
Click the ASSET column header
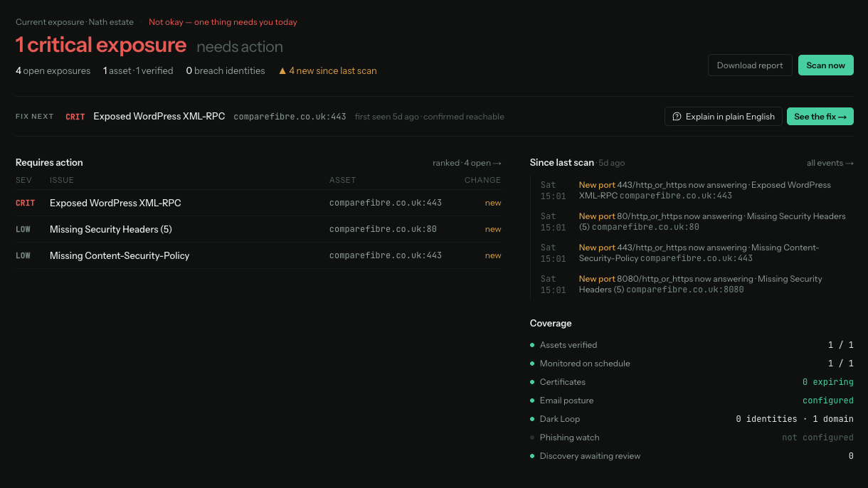pos(343,180)
